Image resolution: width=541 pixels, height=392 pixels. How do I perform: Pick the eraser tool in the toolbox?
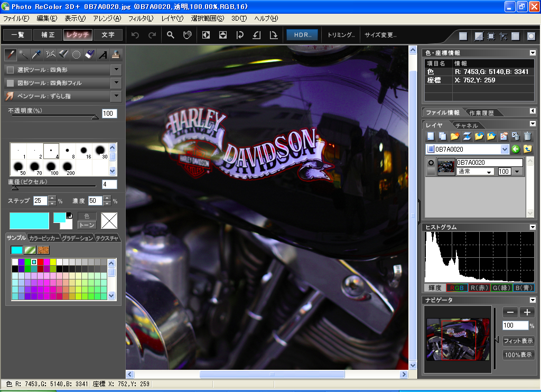[x=89, y=54]
